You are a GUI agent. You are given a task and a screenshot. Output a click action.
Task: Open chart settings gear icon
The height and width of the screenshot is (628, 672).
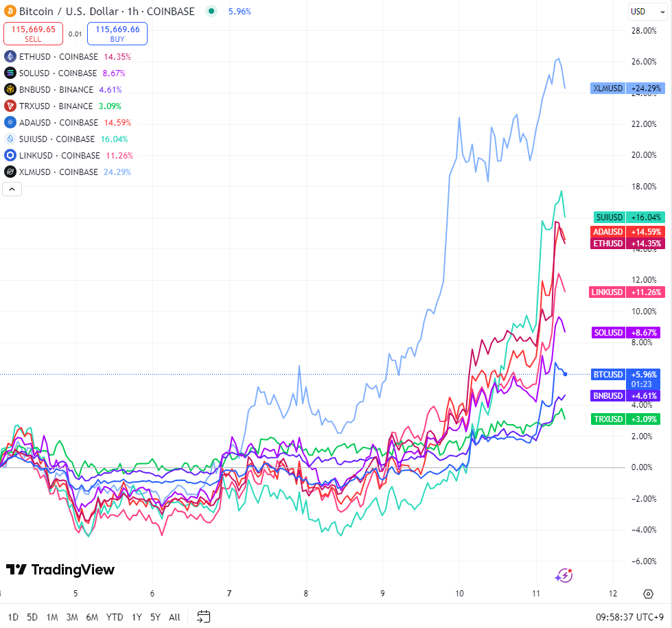click(x=649, y=594)
